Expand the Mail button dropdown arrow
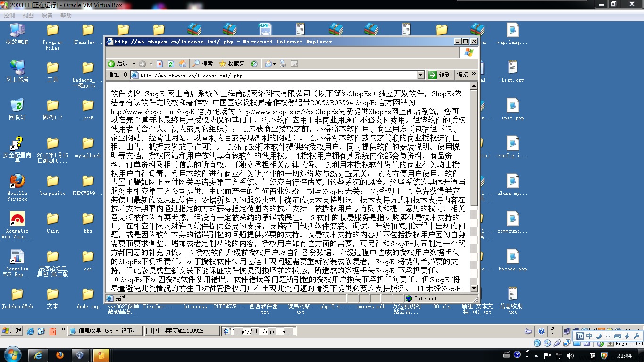This screenshot has width=644, height=362. pos(275,64)
